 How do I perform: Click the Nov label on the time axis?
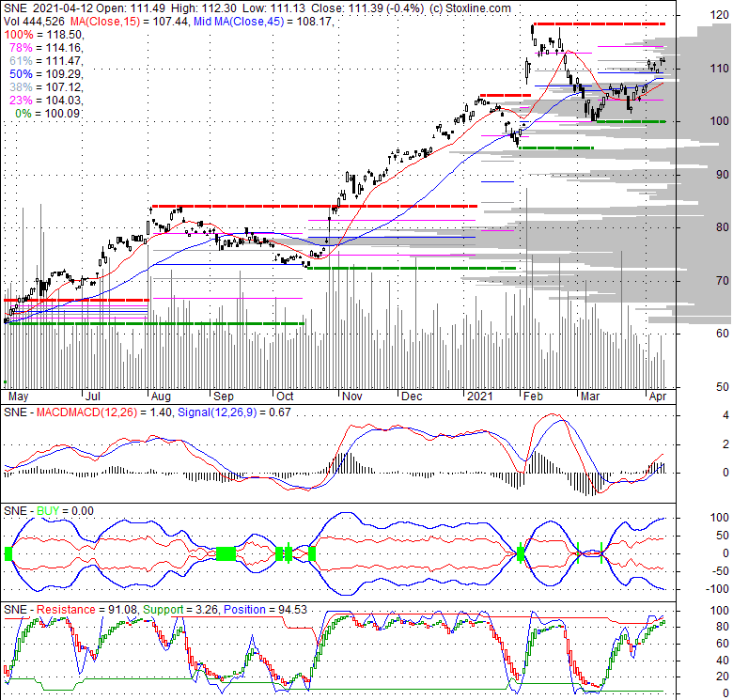(352, 397)
